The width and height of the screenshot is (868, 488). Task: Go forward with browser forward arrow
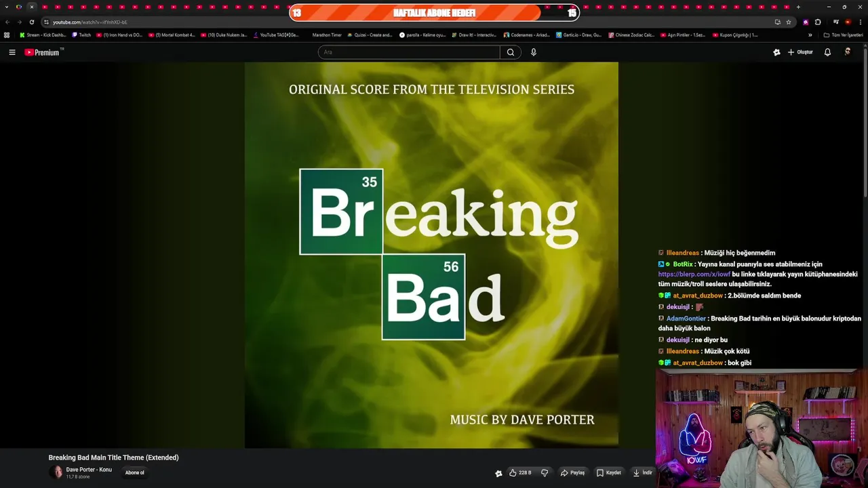(19, 22)
